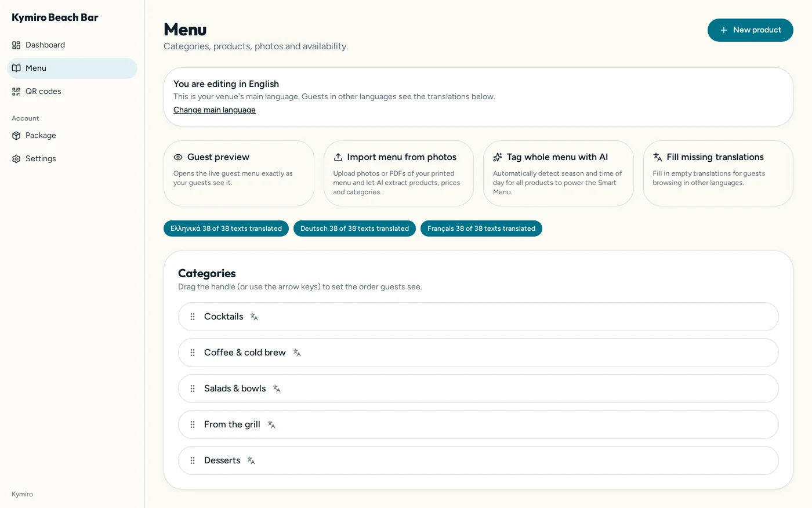Select the Desserts category name
The image size is (812, 508).
click(222, 460)
